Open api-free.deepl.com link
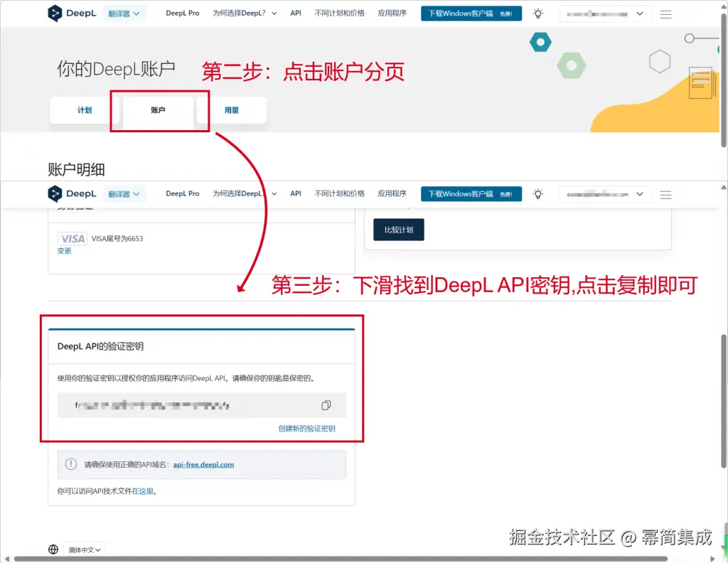728x563 pixels. pyautogui.click(x=203, y=465)
